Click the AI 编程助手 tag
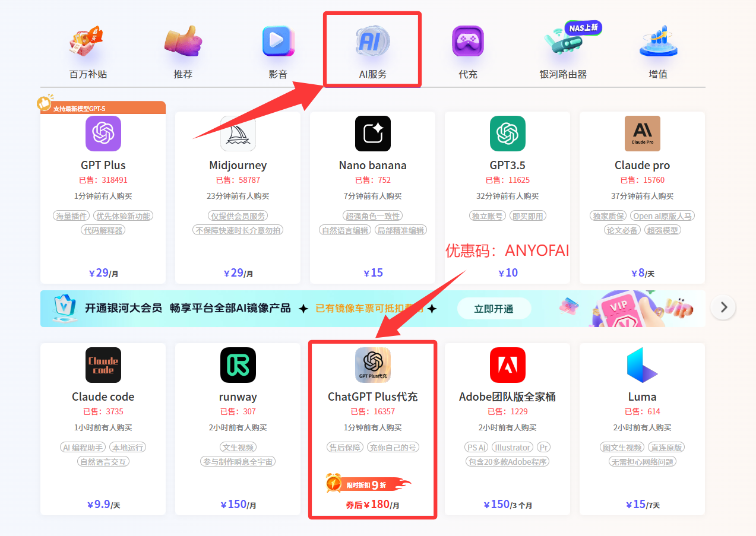Image resolution: width=756 pixels, height=536 pixels. coord(83,448)
